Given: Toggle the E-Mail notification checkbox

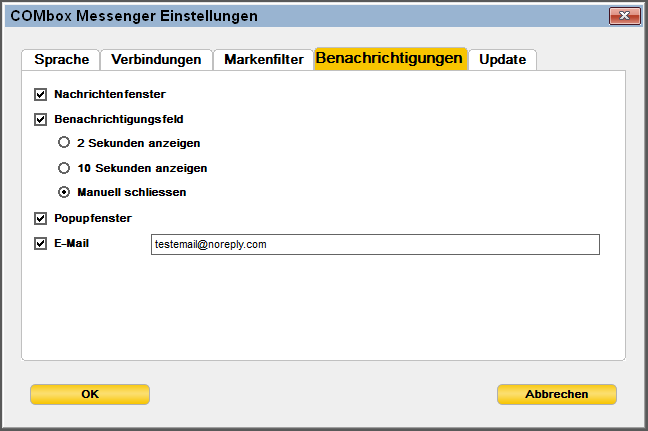Looking at the screenshot, I should point(40,243).
